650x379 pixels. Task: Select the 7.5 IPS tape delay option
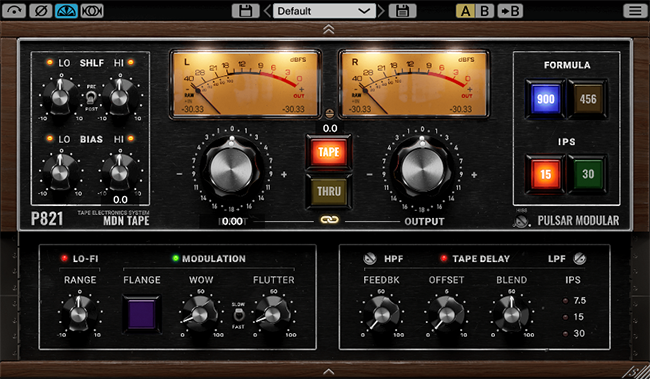click(x=575, y=301)
